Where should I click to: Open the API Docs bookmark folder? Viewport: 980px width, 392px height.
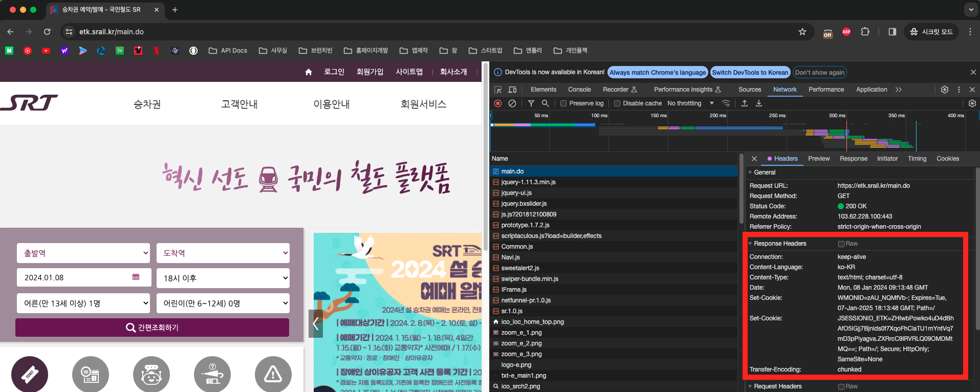[228, 51]
